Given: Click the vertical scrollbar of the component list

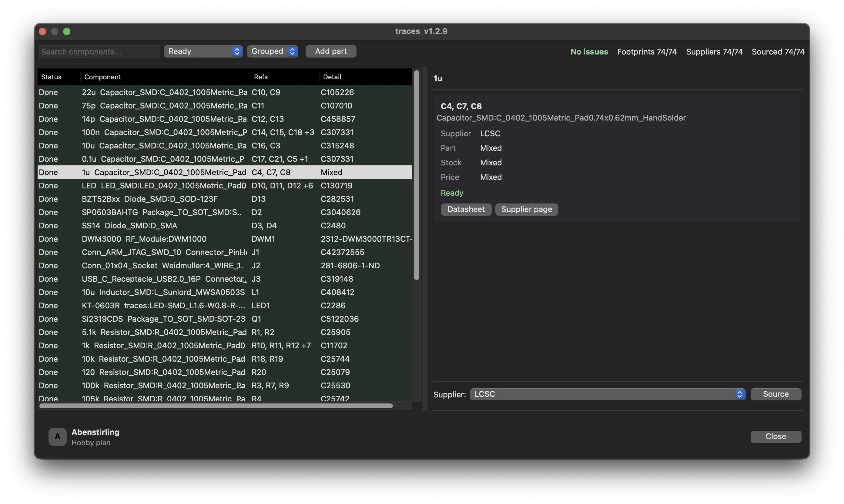Looking at the screenshot, I should [416, 175].
